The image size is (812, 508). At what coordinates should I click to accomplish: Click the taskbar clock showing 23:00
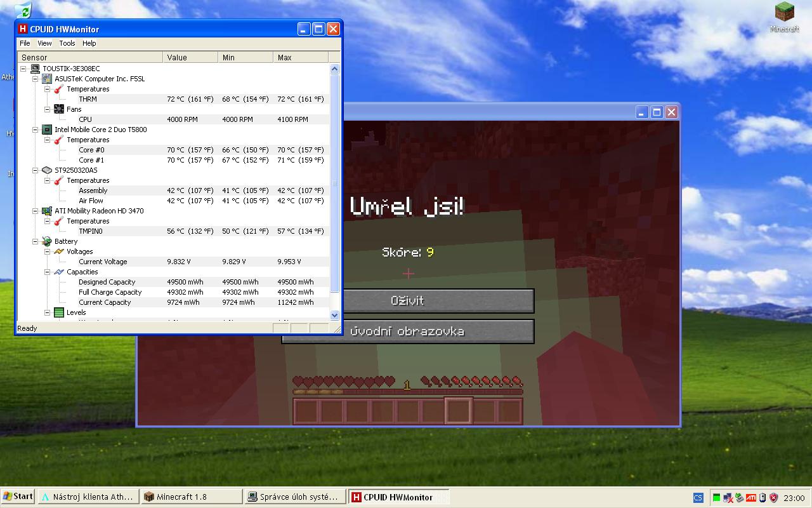(794, 498)
